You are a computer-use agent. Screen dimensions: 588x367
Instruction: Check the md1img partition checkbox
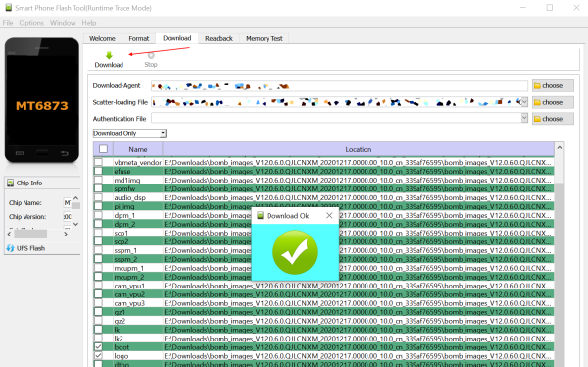[98, 180]
